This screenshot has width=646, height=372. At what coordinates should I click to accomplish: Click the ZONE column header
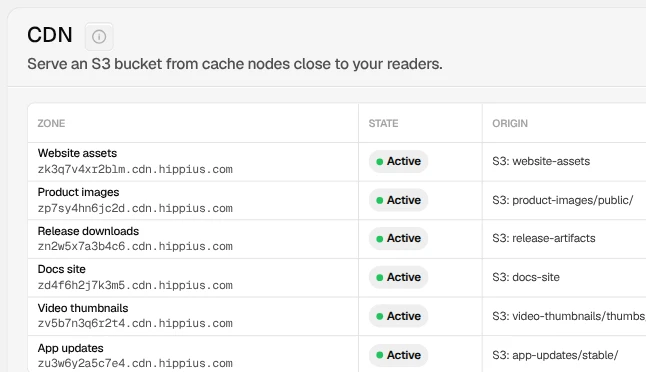pyautogui.click(x=51, y=124)
